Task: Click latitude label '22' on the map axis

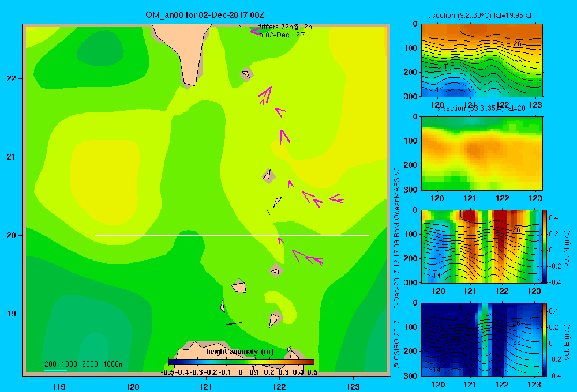Action: pyautogui.click(x=11, y=79)
